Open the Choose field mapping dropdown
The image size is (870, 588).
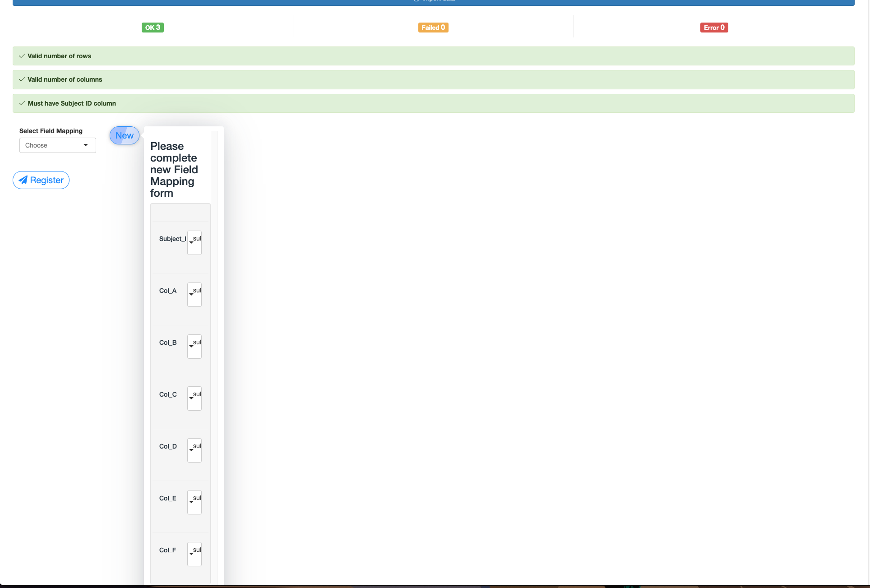pyautogui.click(x=57, y=145)
